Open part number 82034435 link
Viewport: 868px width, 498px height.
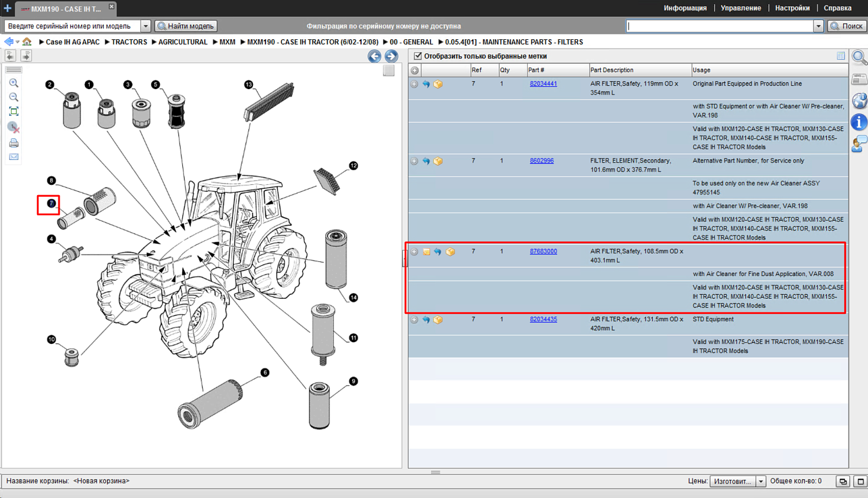click(x=543, y=319)
